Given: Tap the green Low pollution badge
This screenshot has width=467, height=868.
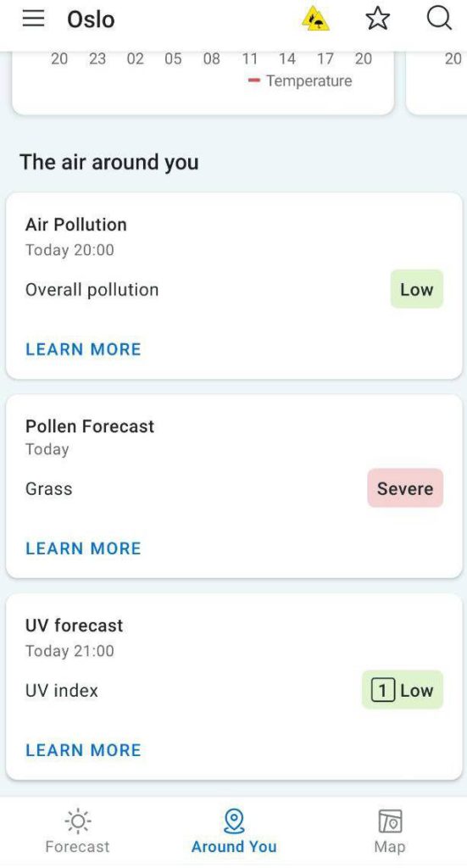Looking at the screenshot, I should 417,289.
